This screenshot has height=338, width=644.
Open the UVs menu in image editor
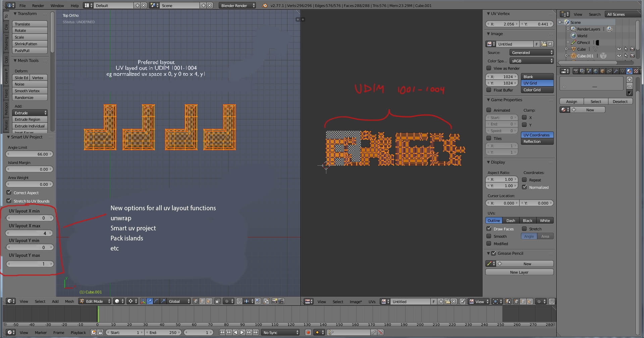click(x=372, y=301)
